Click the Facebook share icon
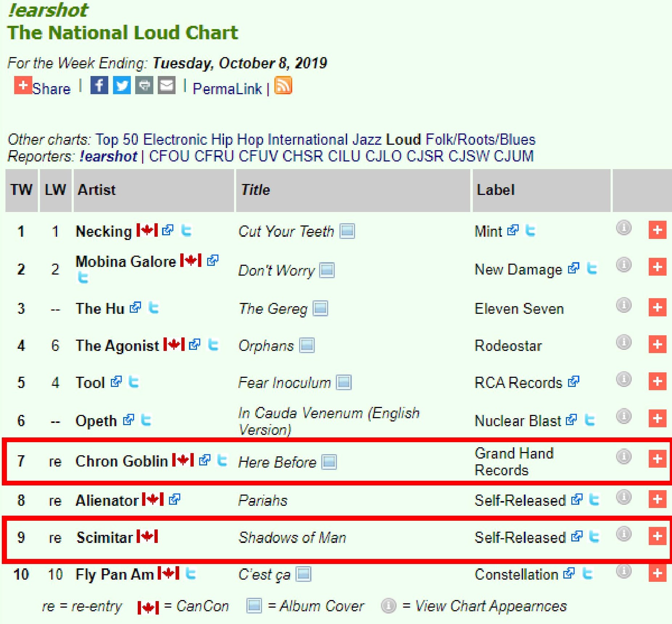Viewport: 672px width, 624px height. [x=99, y=86]
